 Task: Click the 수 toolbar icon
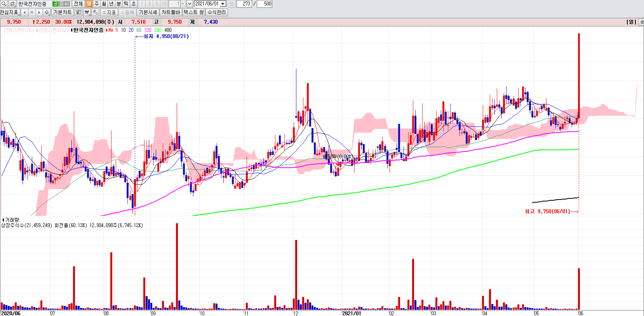pyautogui.click(x=47, y=12)
